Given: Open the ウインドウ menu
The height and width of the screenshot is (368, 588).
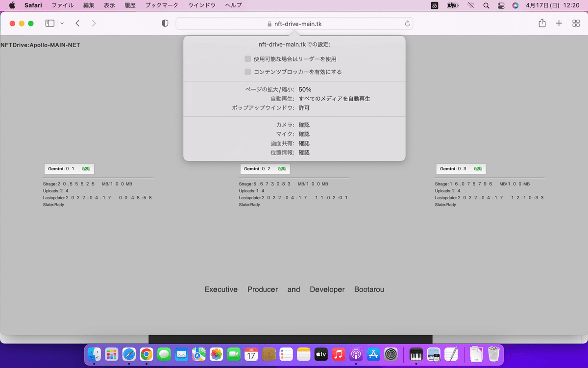Looking at the screenshot, I should click(x=202, y=5).
